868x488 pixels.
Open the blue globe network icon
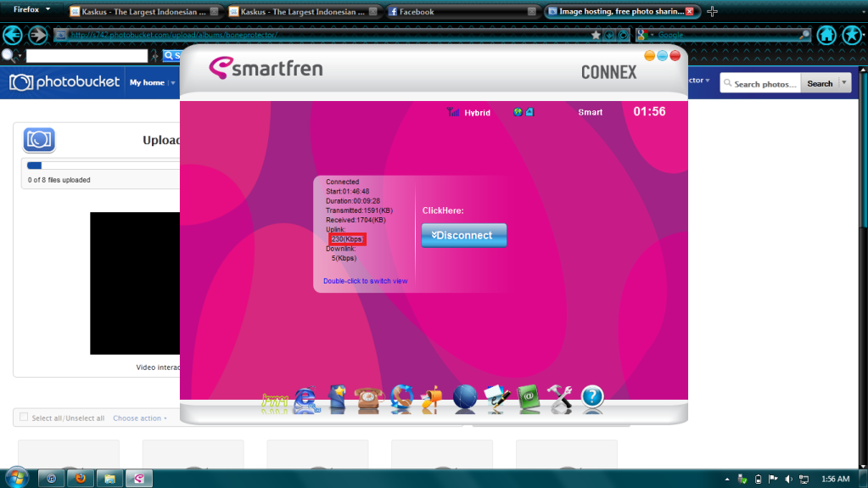point(464,399)
